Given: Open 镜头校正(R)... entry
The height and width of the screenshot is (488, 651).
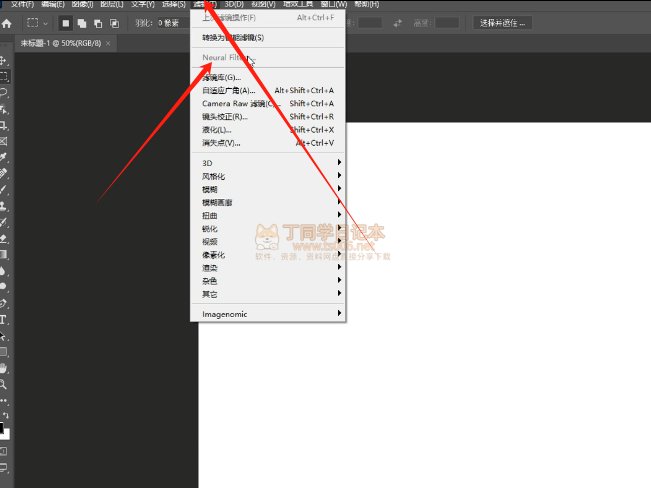Looking at the screenshot, I should (268, 117).
